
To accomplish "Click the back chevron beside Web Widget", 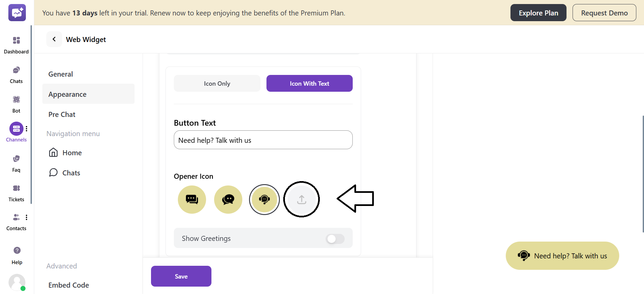I will click(x=54, y=39).
